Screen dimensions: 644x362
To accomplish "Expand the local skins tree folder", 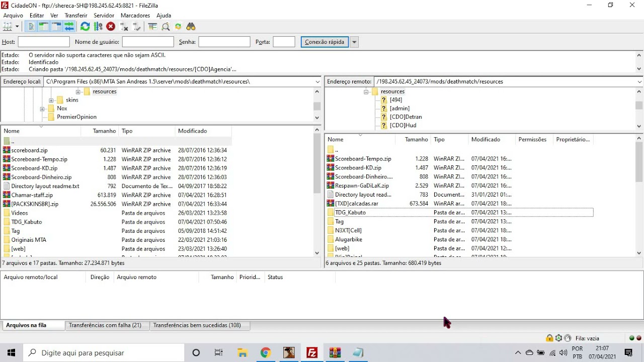I will 51,101.
